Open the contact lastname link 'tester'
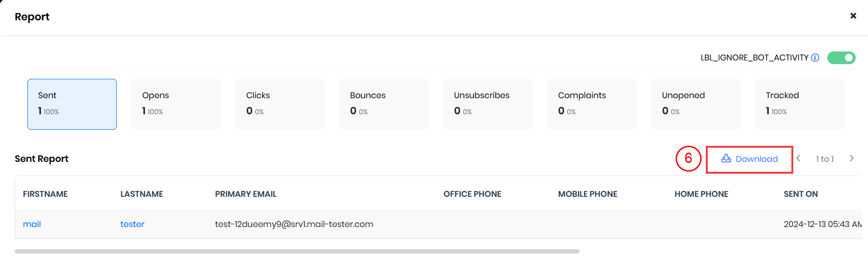 click(x=132, y=224)
